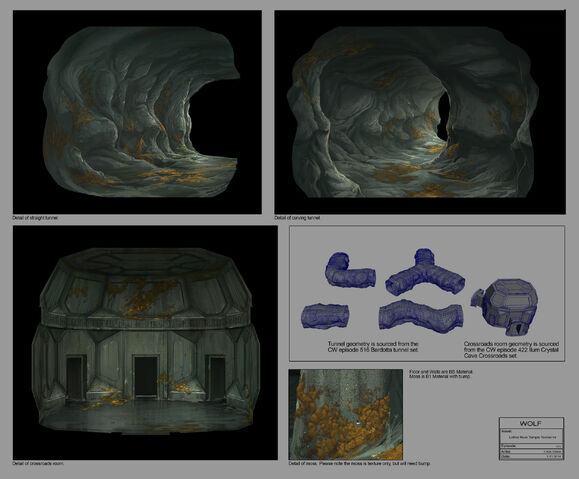Click the 'Detail of moss' note caption

(359, 463)
